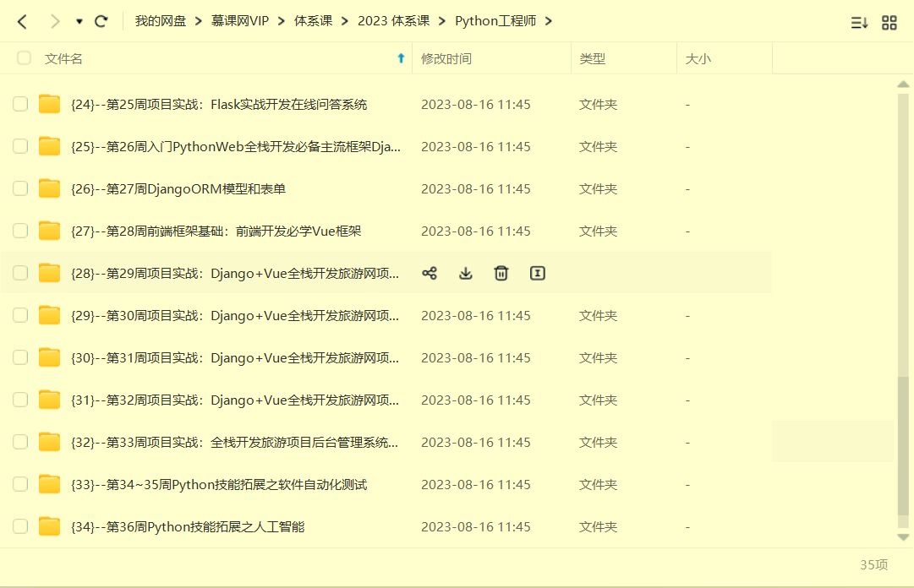Open folder icon for {32} 第33周
Image resolution: width=914 pixels, height=588 pixels.
(50, 442)
